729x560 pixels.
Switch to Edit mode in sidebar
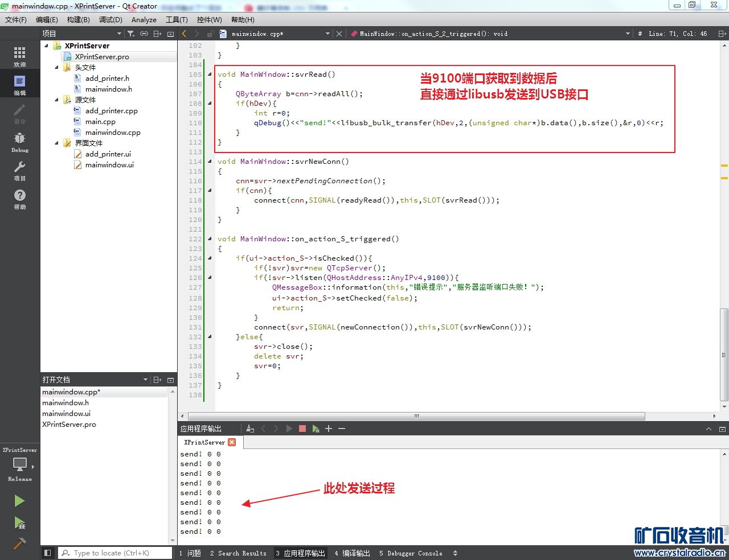tap(20, 85)
